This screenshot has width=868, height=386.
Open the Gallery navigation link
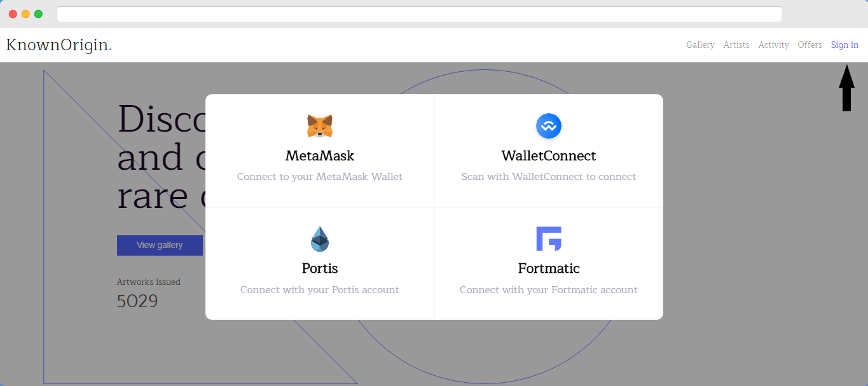pyautogui.click(x=700, y=45)
